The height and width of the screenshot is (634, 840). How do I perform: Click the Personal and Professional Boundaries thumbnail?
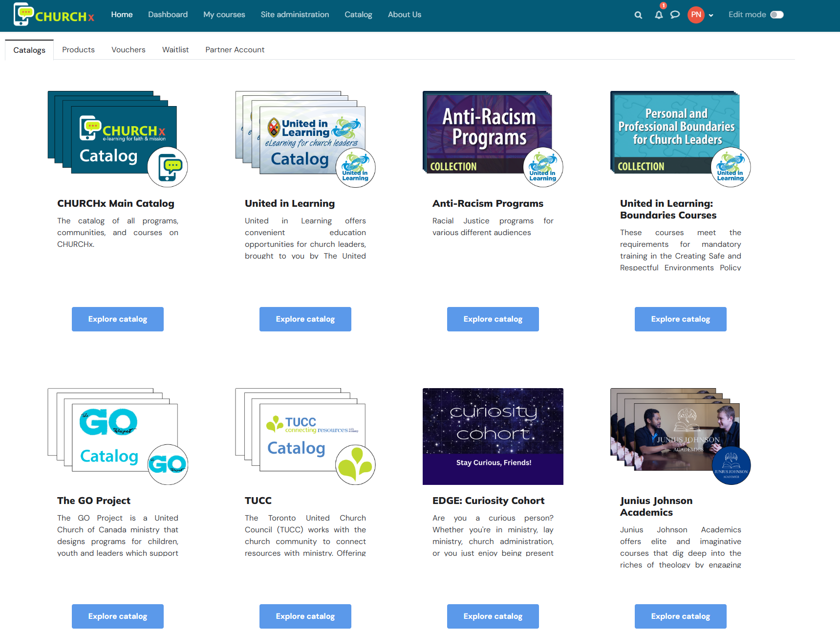pos(676,131)
